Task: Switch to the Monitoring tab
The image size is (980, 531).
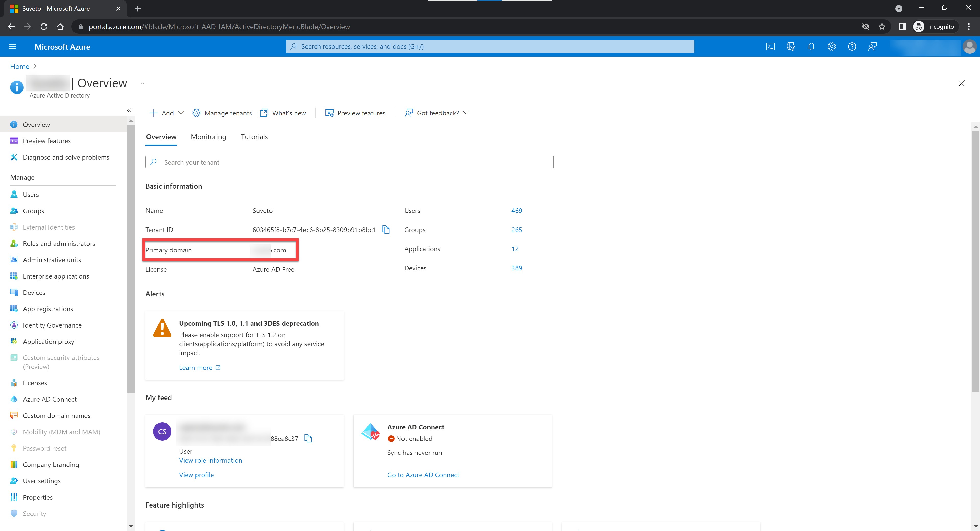Action: tap(208, 137)
